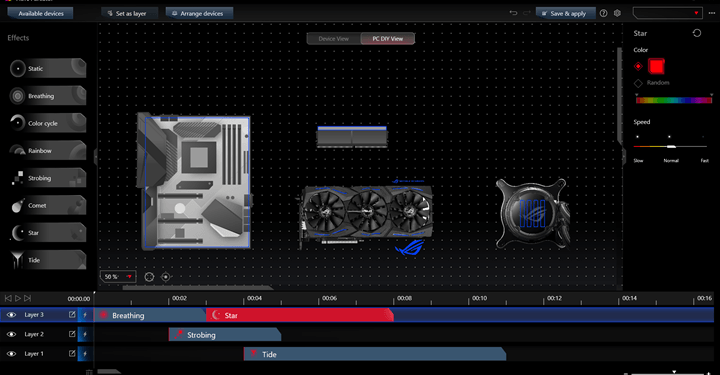This screenshot has height=375, width=720.
Task: Edit Layer 3 name icon
Action: 72,314
